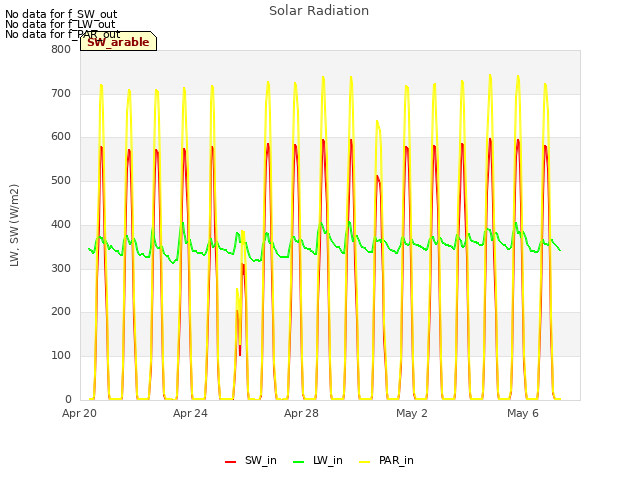This screenshot has width=640, height=480.
Task: Click the SW_arable annotation label
Action: (118, 42)
